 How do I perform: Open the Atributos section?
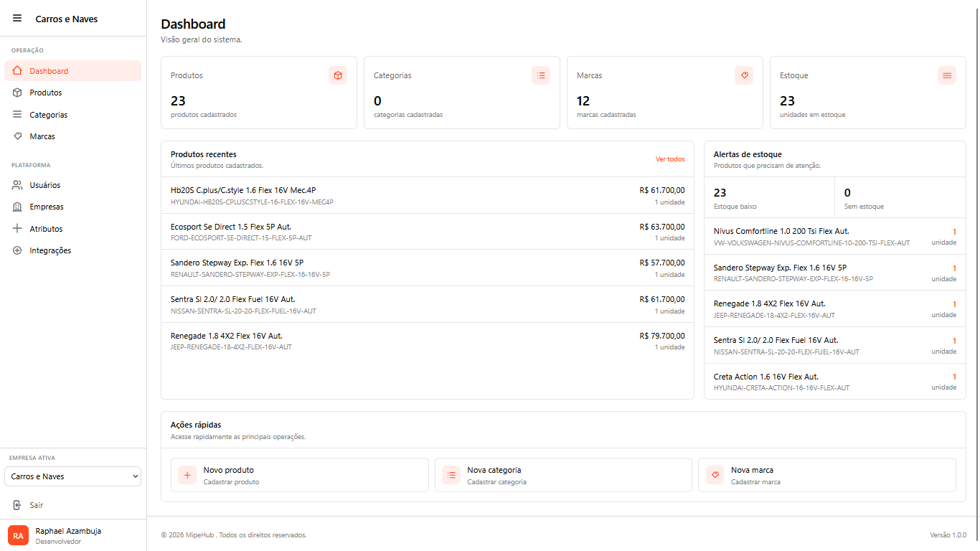(x=72, y=229)
